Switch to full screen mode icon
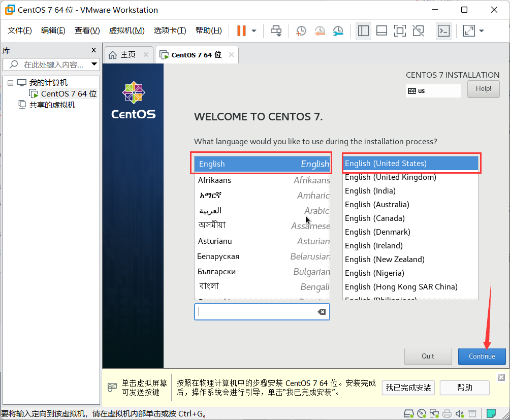Image resolution: width=510 pixels, height=420 pixels. 400,30
